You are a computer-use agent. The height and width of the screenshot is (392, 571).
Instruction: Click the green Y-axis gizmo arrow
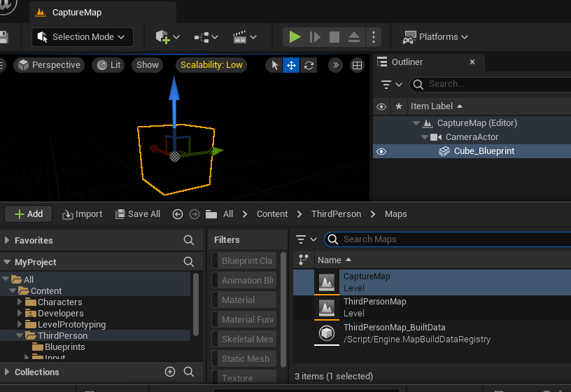point(217,150)
